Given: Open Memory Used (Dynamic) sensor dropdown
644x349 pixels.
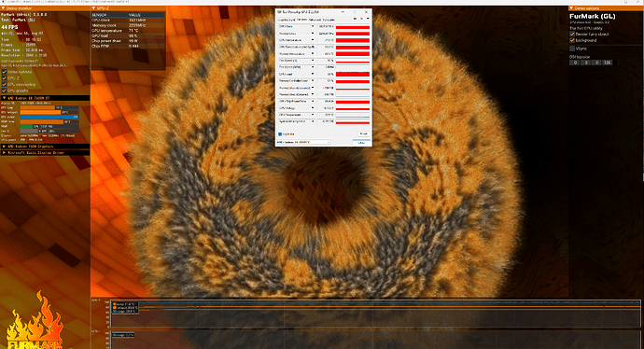Looking at the screenshot, I should click(313, 94).
